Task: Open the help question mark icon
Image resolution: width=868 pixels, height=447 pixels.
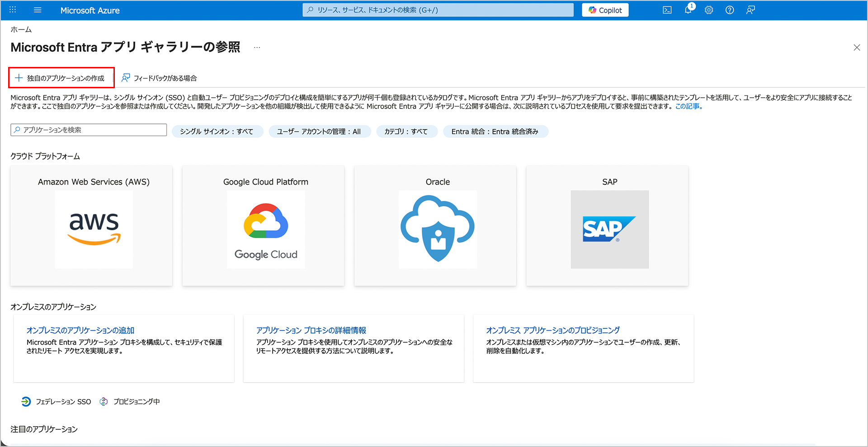Action: [x=729, y=10]
